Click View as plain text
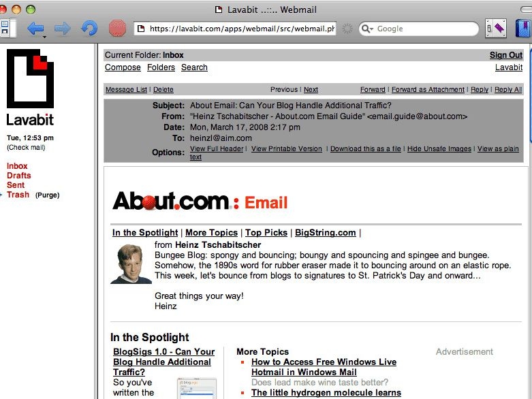 click(498, 148)
